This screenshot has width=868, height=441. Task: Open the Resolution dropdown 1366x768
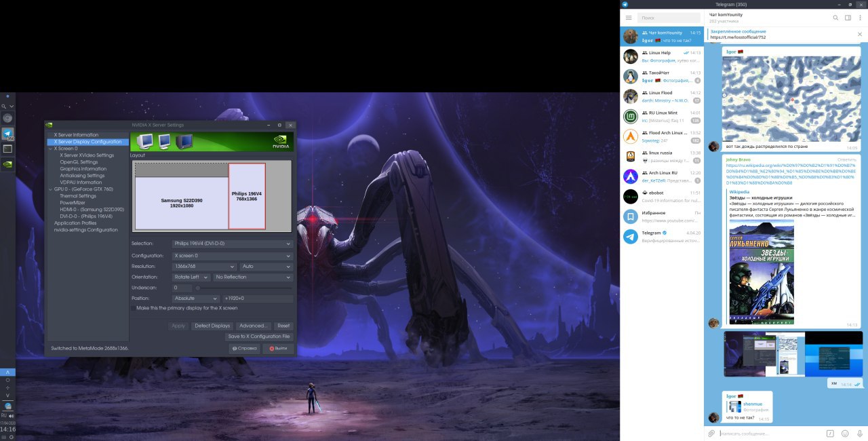[204, 267]
